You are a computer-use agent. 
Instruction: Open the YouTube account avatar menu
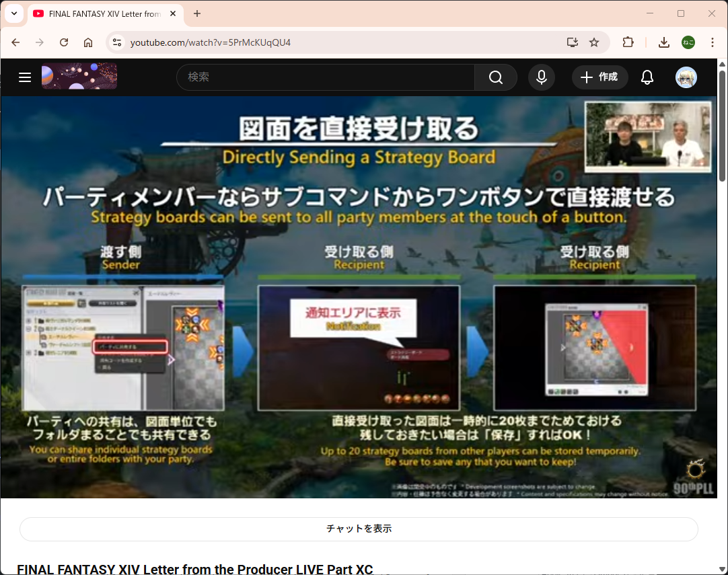point(686,77)
